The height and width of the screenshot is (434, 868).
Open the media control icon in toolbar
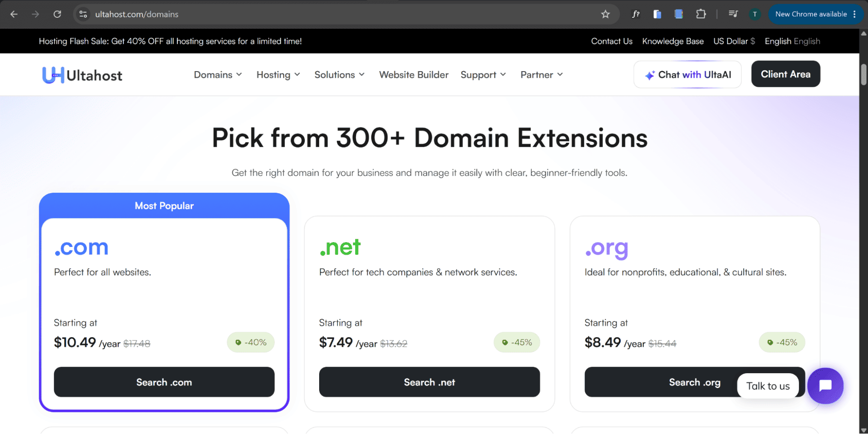tap(733, 14)
